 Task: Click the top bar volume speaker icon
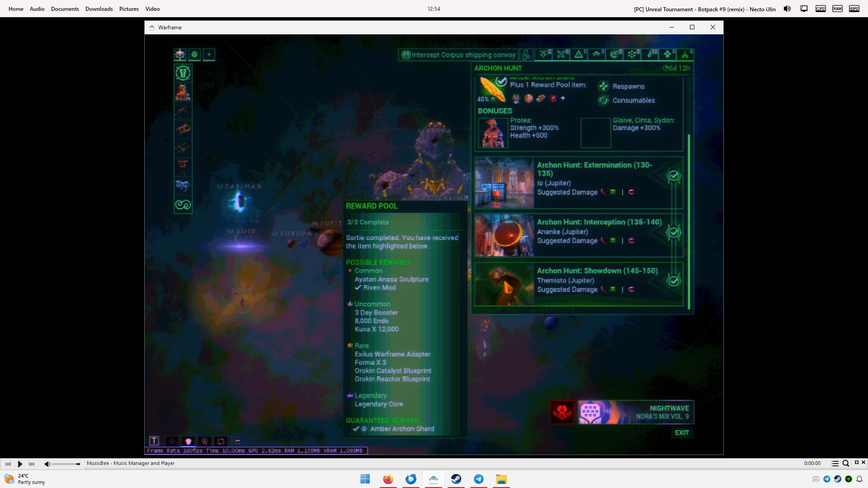coord(787,9)
